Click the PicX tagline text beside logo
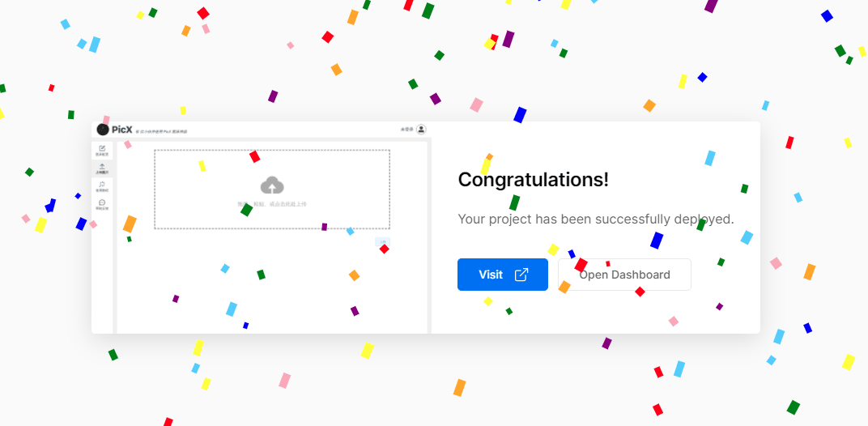The image size is (868, 426). [x=162, y=130]
